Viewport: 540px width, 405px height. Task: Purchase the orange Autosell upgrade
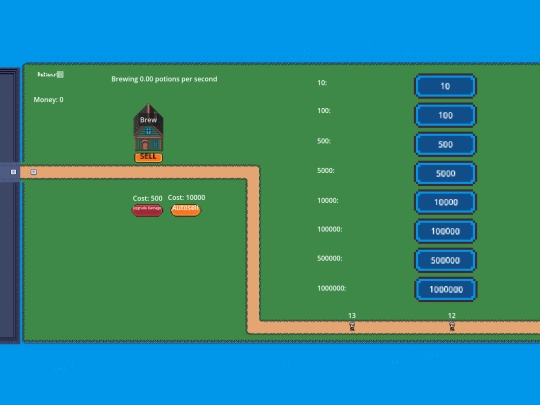click(x=186, y=210)
